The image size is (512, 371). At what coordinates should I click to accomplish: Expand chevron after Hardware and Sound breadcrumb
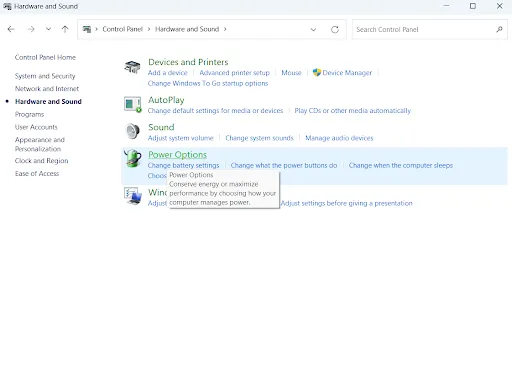225,29
